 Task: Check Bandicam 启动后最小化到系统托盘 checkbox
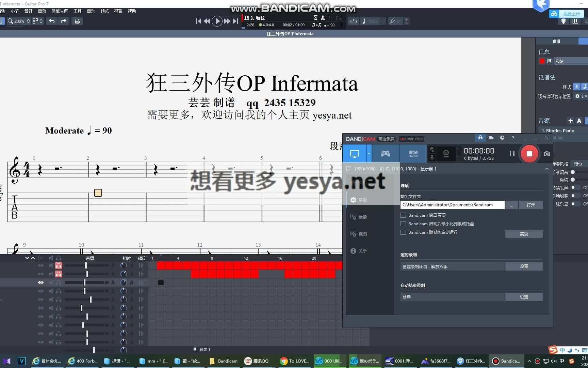pyautogui.click(x=403, y=224)
